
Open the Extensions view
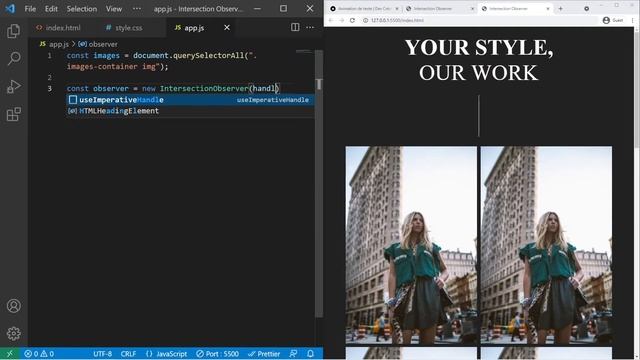[x=13, y=114]
